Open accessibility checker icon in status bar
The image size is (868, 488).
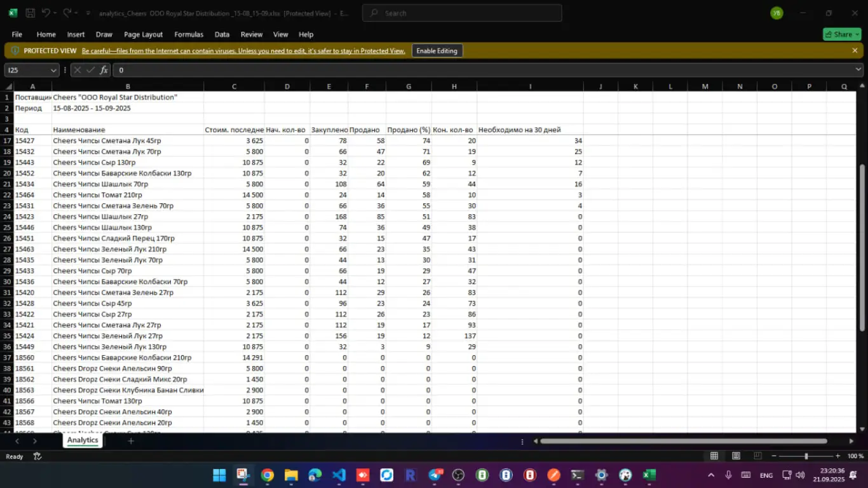[37, 456]
